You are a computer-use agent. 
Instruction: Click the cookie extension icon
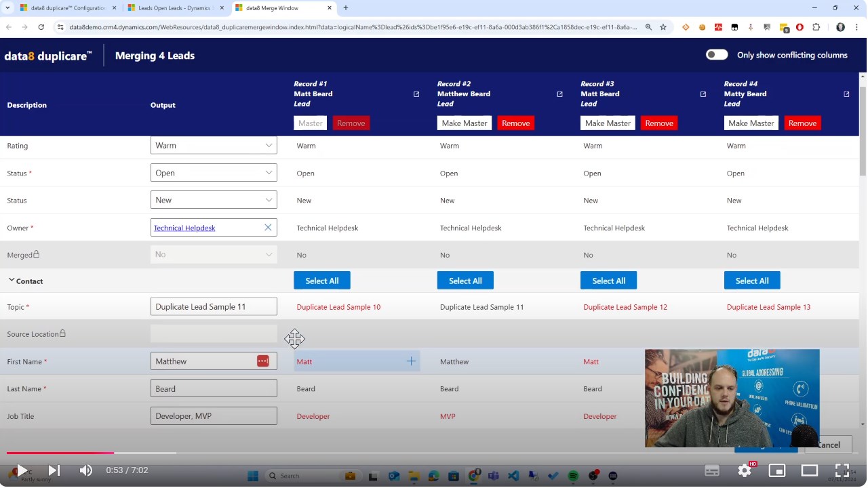click(x=702, y=27)
